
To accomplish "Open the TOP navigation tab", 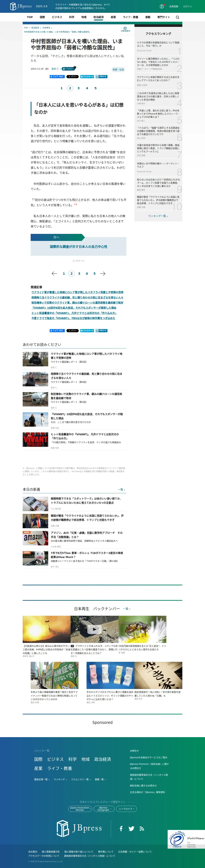I will pos(30,17).
